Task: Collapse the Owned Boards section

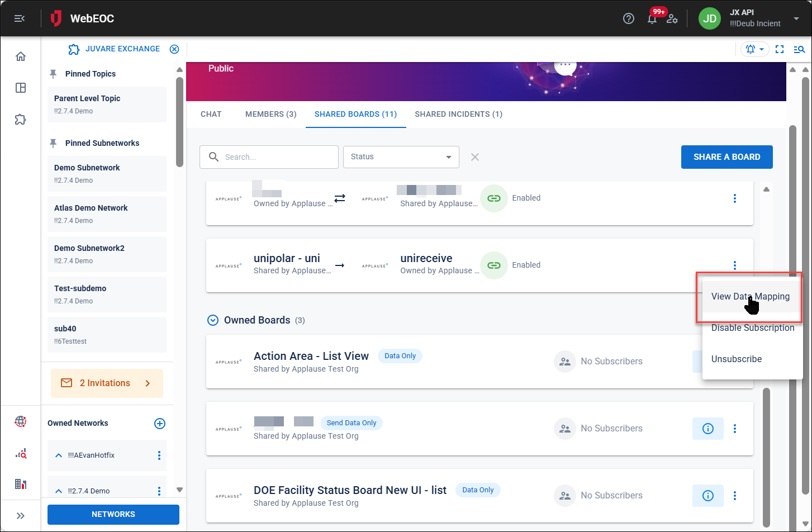Action: tap(212, 320)
